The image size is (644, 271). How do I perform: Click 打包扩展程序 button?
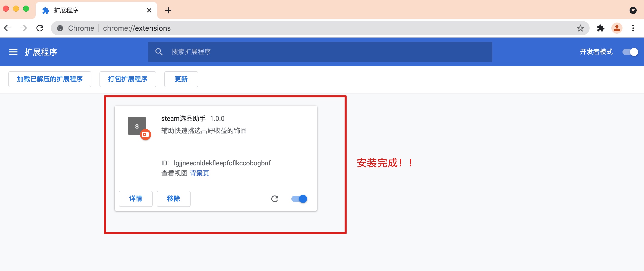tap(128, 79)
